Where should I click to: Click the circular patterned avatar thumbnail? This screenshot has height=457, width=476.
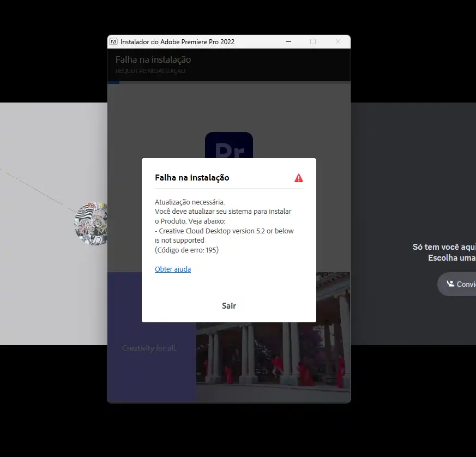click(92, 224)
